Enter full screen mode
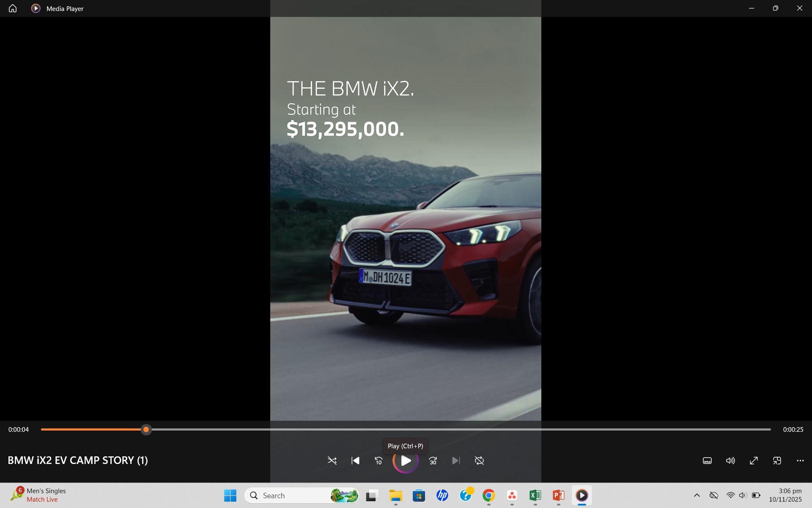This screenshot has width=812, height=508. click(x=754, y=461)
